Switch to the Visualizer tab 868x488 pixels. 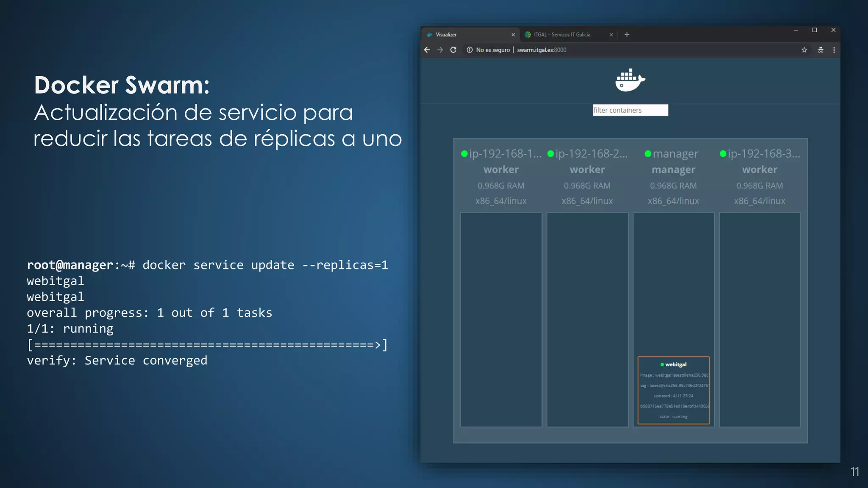[x=470, y=35]
